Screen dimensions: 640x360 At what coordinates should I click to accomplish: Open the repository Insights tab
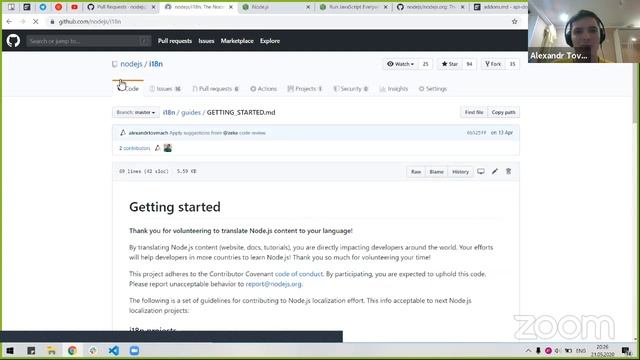click(394, 89)
